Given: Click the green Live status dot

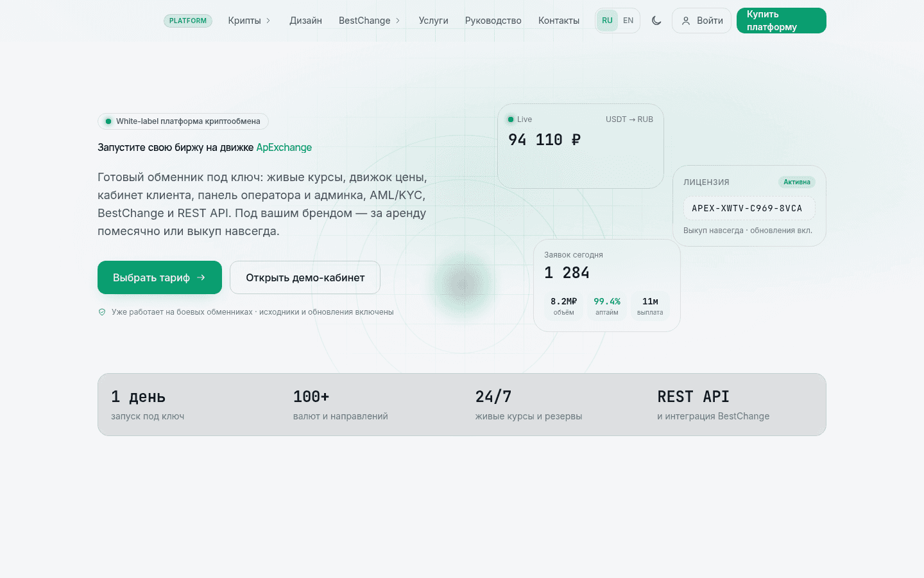Looking at the screenshot, I should point(511,119).
